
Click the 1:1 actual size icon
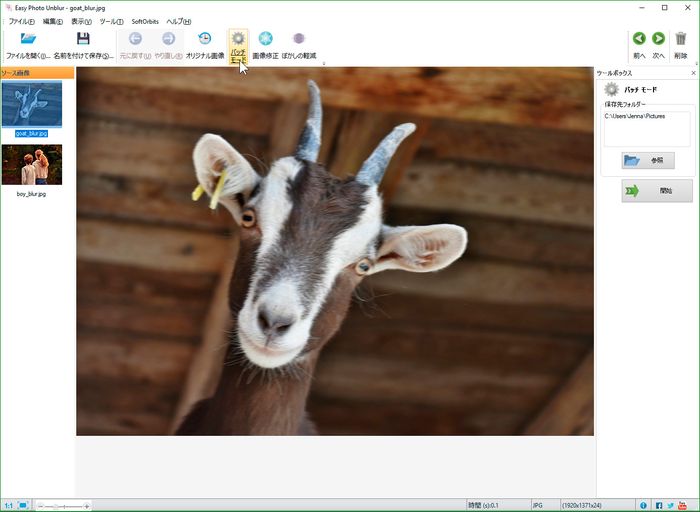click(x=9, y=505)
